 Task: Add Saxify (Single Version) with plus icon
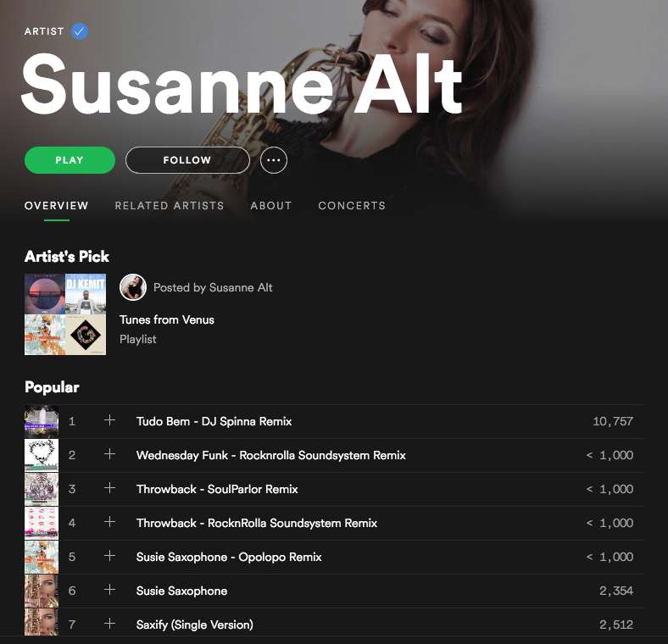coord(109,624)
